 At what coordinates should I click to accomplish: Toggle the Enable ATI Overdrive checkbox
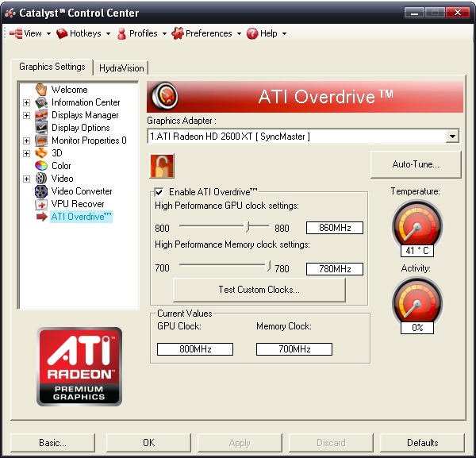coord(159,192)
